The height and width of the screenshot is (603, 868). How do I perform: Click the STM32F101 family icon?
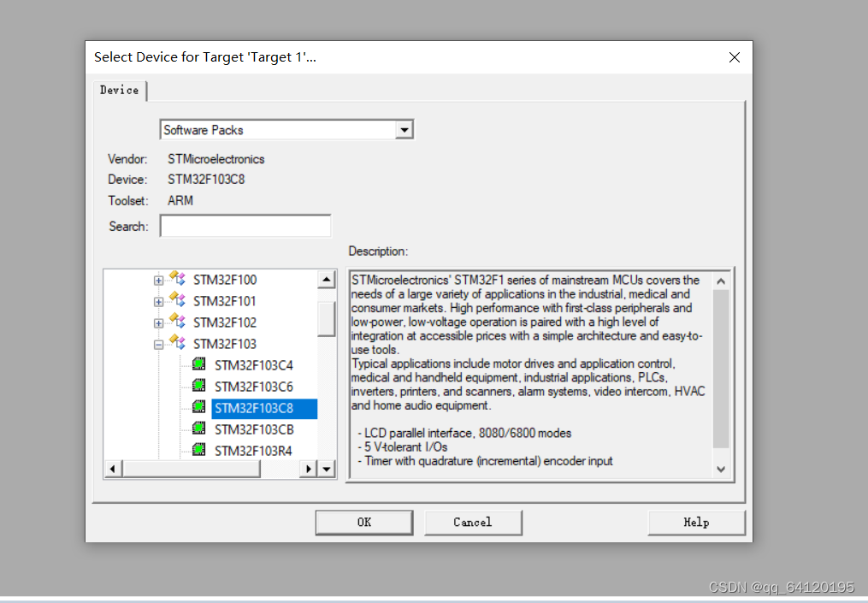[177, 300]
